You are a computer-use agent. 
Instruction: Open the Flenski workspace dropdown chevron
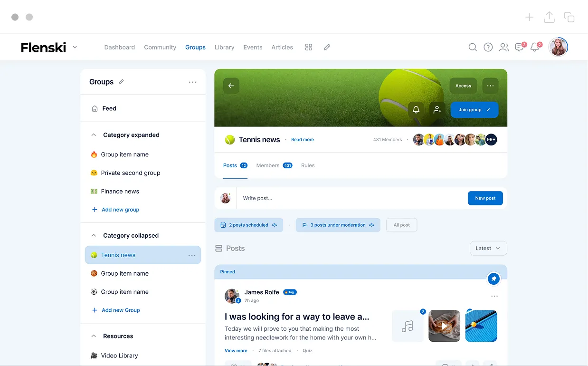(x=75, y=47)
